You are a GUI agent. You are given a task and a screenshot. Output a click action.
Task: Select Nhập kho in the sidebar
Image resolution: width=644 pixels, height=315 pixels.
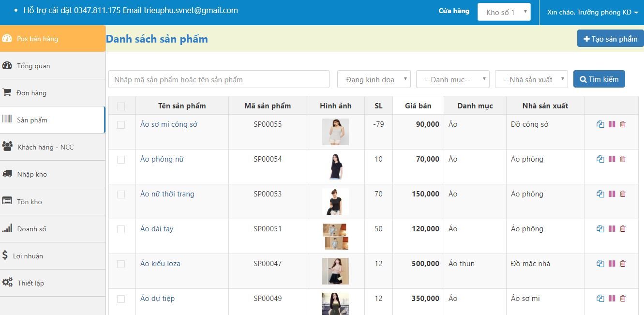click(x=34, y=174)
